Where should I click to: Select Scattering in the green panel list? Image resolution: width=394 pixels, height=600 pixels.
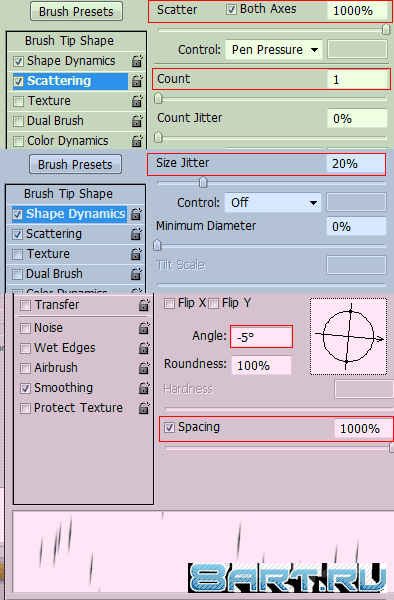pyautogui.click(x=70, y=81)
